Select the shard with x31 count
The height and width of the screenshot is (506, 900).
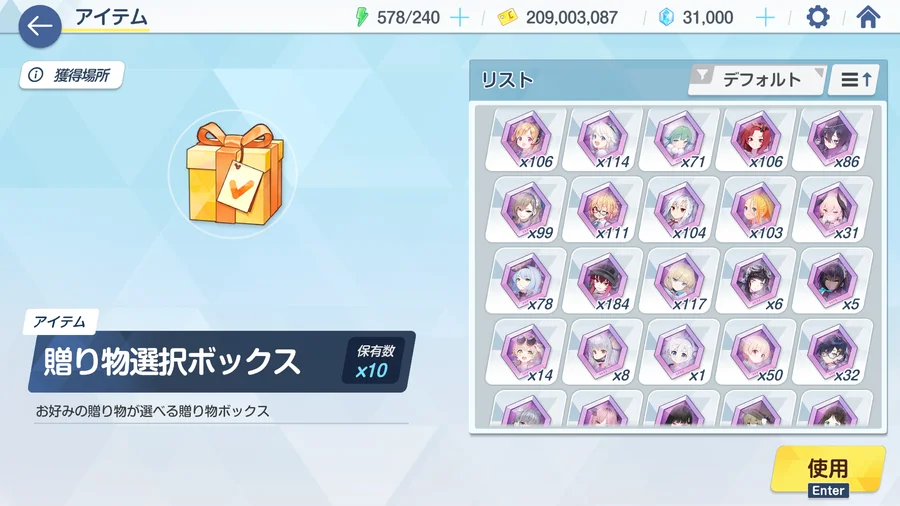tap(832, 210)
